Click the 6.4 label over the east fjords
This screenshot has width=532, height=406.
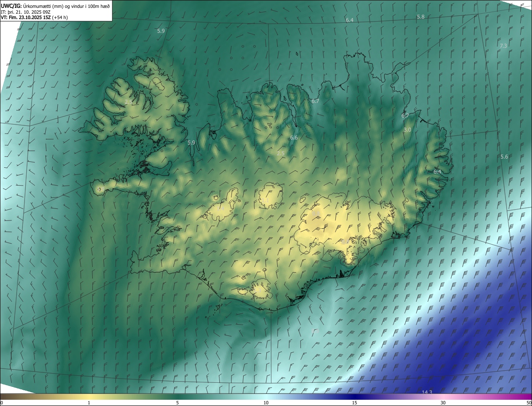pyautogui.click(x=437, y=172)
